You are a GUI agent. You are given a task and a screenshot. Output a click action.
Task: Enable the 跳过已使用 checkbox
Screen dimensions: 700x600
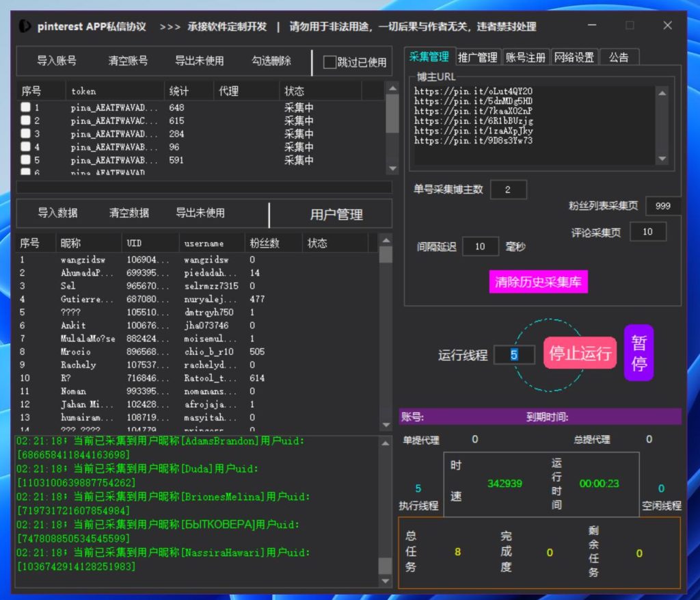[331, 63]
